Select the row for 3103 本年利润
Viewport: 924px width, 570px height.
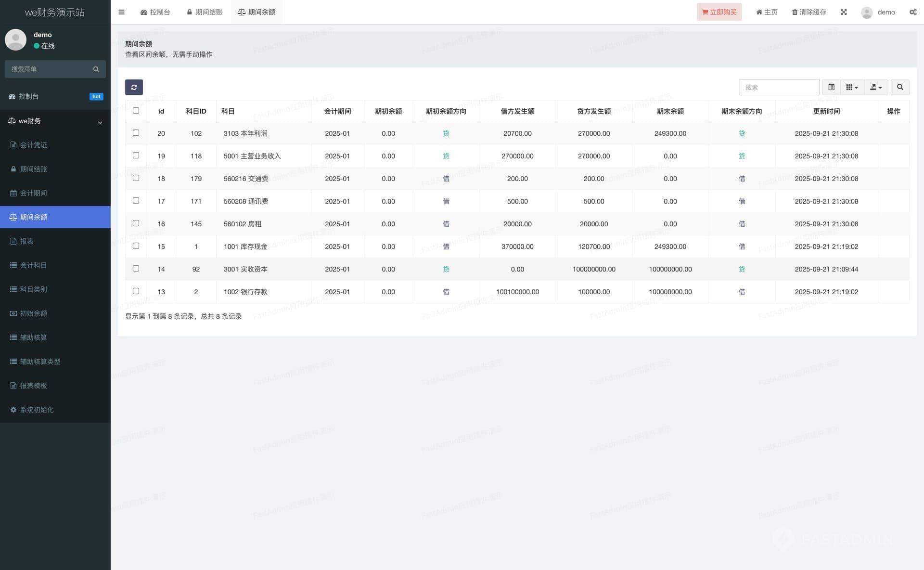(136, 133)
